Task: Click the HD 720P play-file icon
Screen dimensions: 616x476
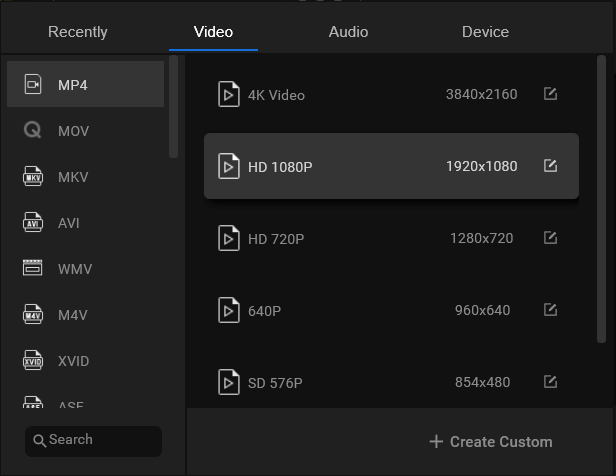Action: pyautogui.click(x=229, y=238)
